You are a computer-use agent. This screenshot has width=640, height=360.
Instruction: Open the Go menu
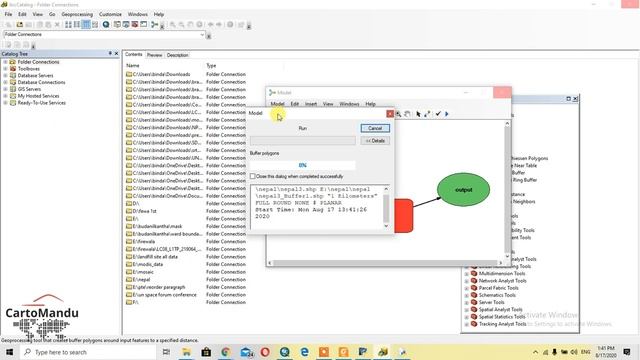coord(52,14)
